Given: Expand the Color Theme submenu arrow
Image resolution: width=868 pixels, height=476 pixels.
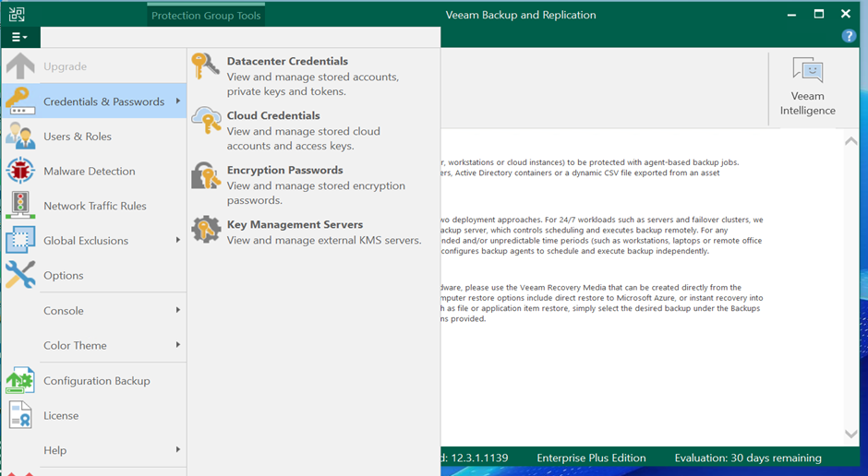Looking at the screenshot, I should pos(177,345).
